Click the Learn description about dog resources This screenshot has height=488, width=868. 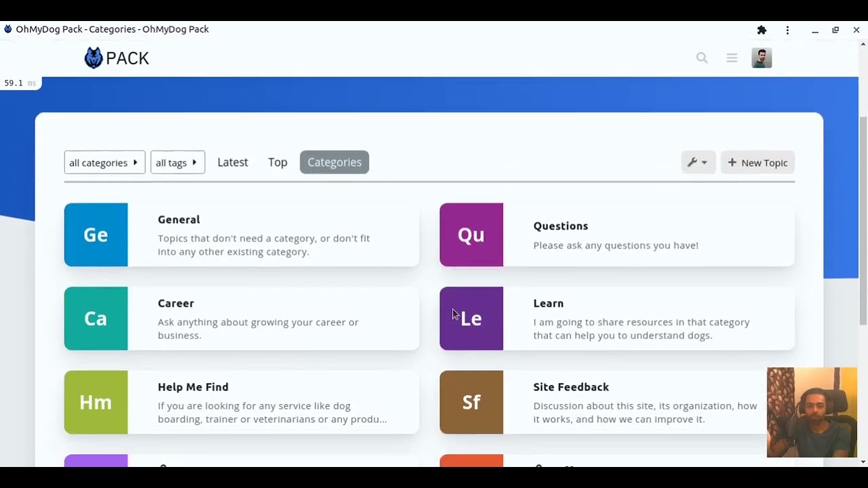tap(642, 329)
